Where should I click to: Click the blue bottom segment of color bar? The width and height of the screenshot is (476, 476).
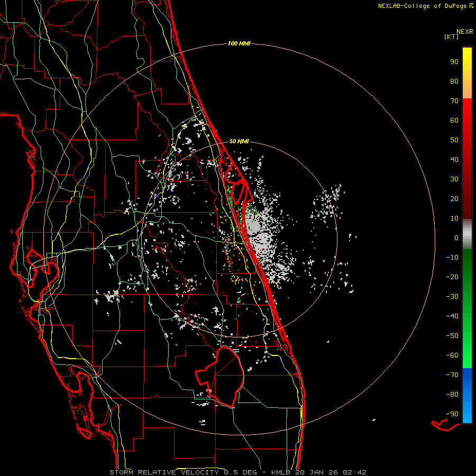pos(467,396)
